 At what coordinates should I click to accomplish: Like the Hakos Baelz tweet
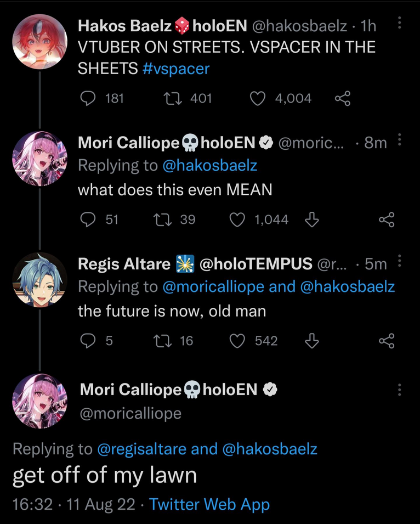click(257, 99)
